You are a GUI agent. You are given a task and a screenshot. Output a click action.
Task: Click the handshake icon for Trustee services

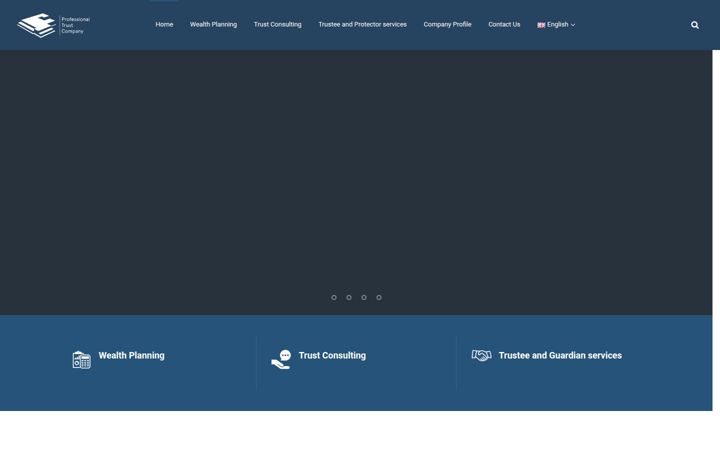click(481, 355)
